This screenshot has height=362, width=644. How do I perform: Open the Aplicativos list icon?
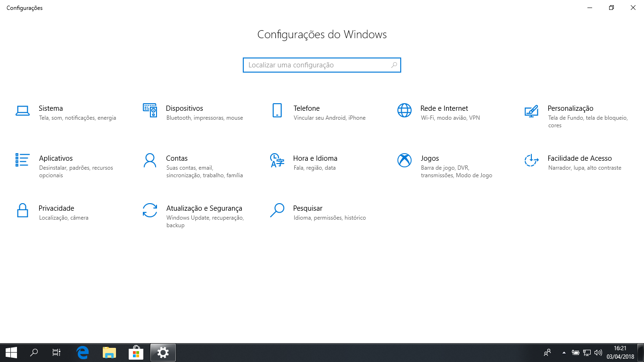click(23, 160)
